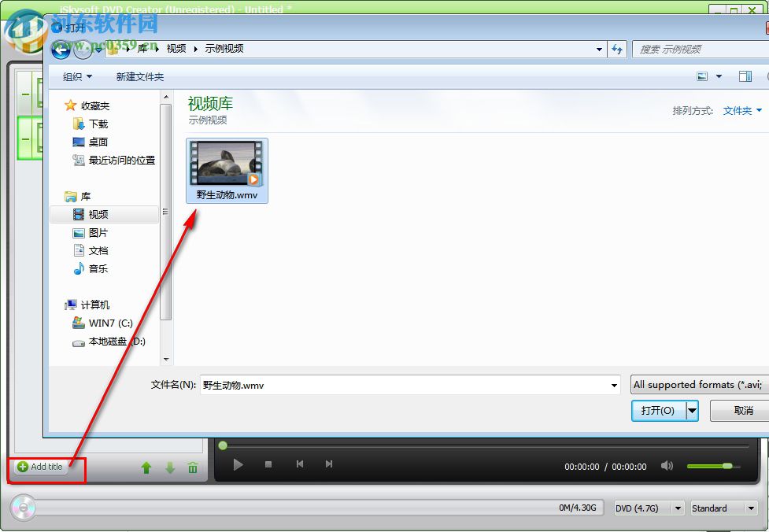Click the refresh icon beside address bar
Image resolution: width=769 pixels, height=532 pixels.
coord(619,49)
